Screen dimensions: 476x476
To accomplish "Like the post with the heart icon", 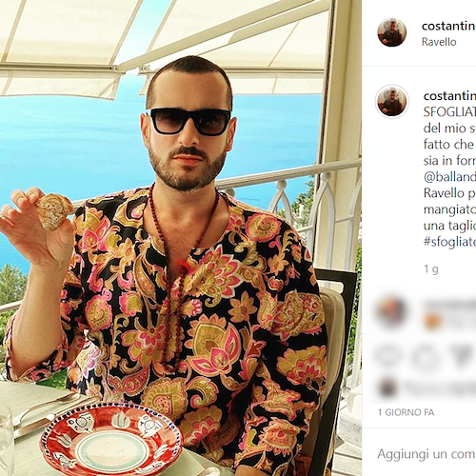I will pos(387,357).
